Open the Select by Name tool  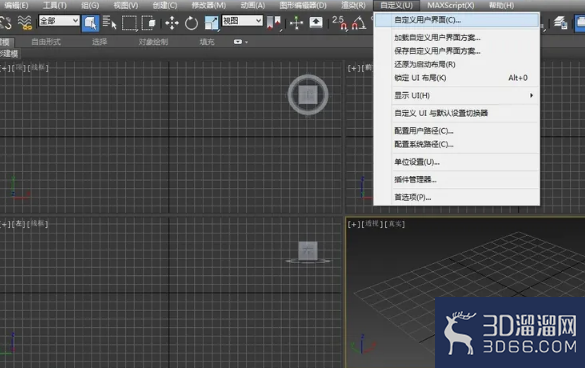click(110, 23)
